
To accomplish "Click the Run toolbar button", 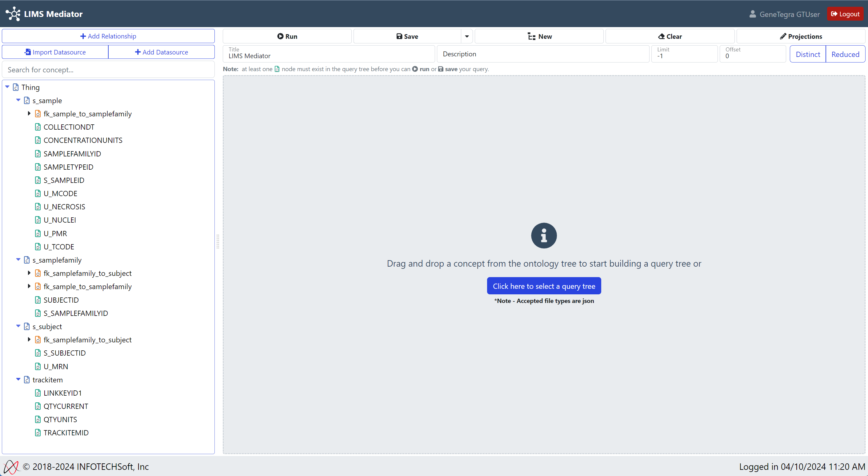I will coord(287,36).
